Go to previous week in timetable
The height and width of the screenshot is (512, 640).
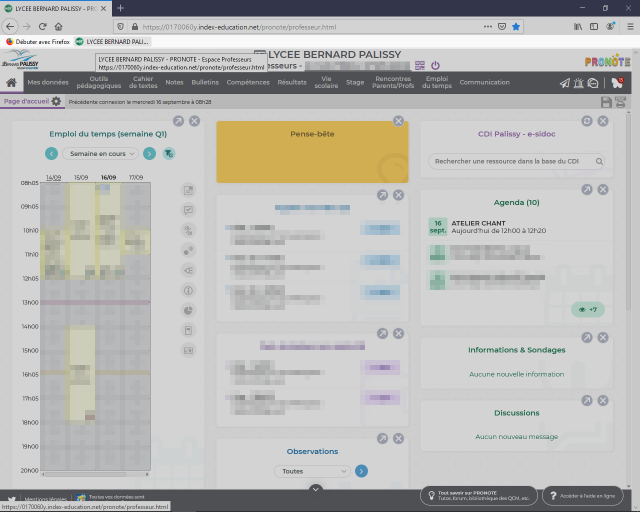52,153
